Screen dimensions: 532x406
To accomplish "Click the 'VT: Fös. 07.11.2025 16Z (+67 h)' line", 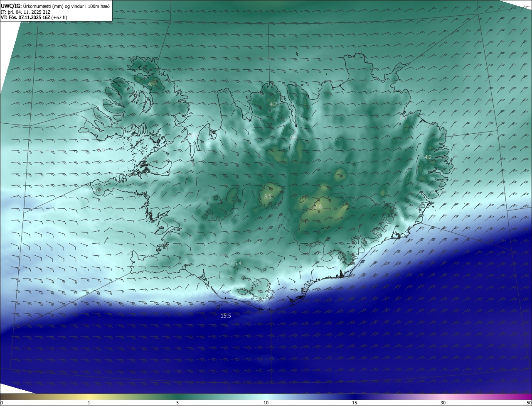I will [x=34, y=17].
